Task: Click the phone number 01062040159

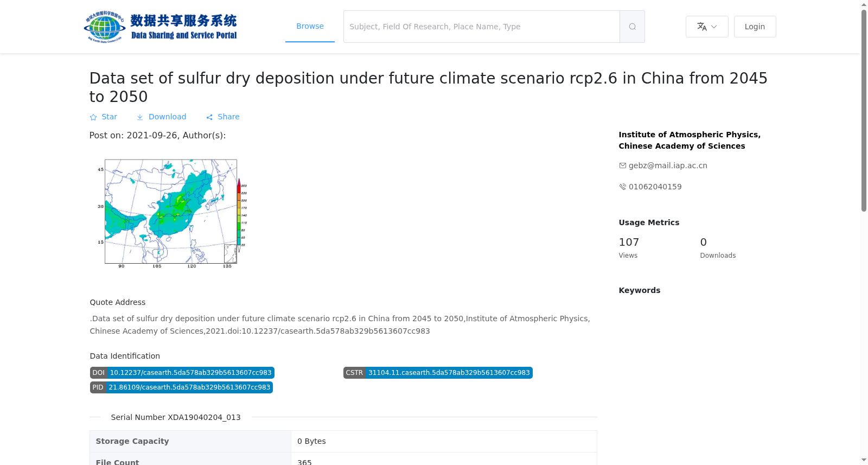Action: 655,187
